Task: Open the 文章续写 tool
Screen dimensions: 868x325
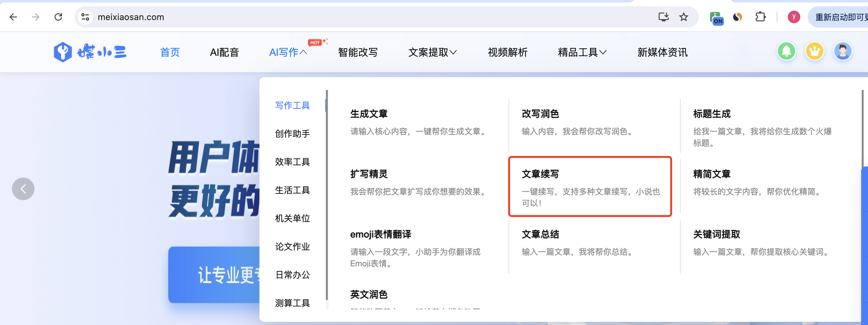Action: tap(540, 174)
